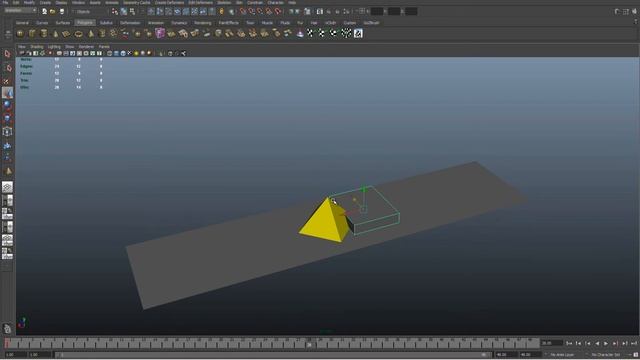
Task: Activate the Scale tool in the toolbox
Action: [x=7, y=118]
